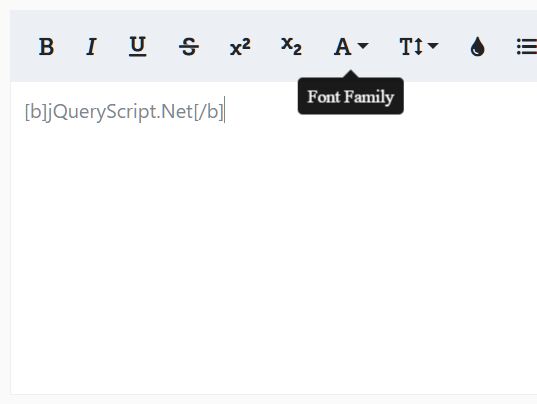
Task: Open the text color droplet picker
Action: click(478, 46)
